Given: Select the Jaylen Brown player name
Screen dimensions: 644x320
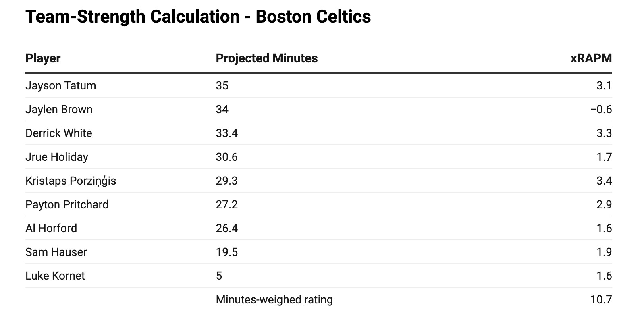Looking at the screenshot, I should pos(59,110).
